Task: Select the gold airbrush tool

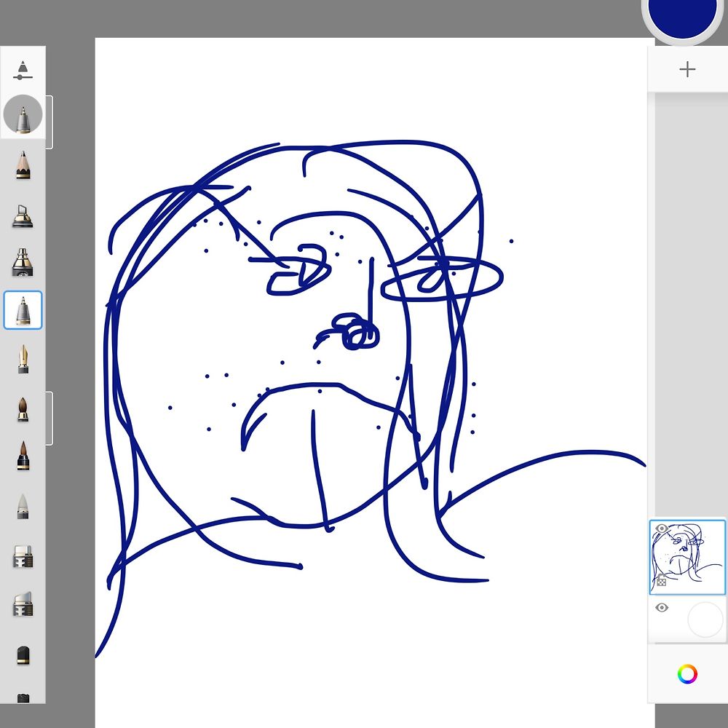Action: tap(23, 262)
